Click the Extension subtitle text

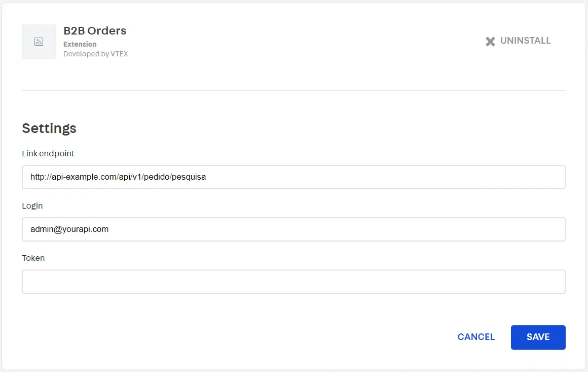pyautogui.click(x=80, y=44)
